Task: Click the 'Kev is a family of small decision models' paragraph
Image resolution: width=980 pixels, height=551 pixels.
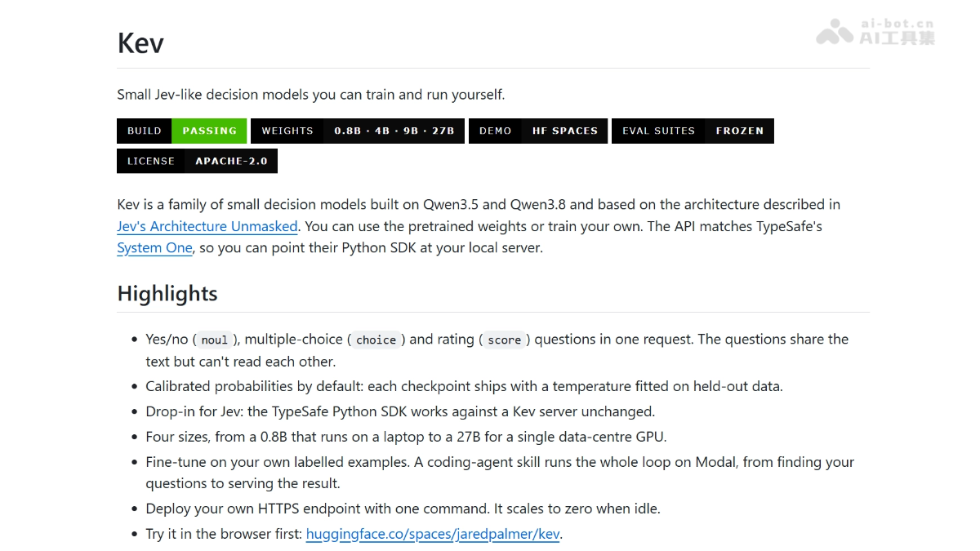Action: point(479,226)
